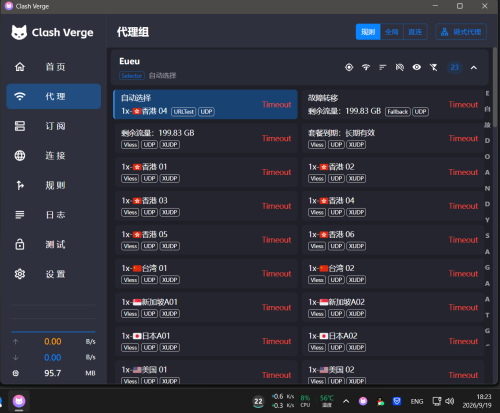The image size is (500, 413).
Task: Select proxy 1x-香港 03
Action: (x=206, y=206)
